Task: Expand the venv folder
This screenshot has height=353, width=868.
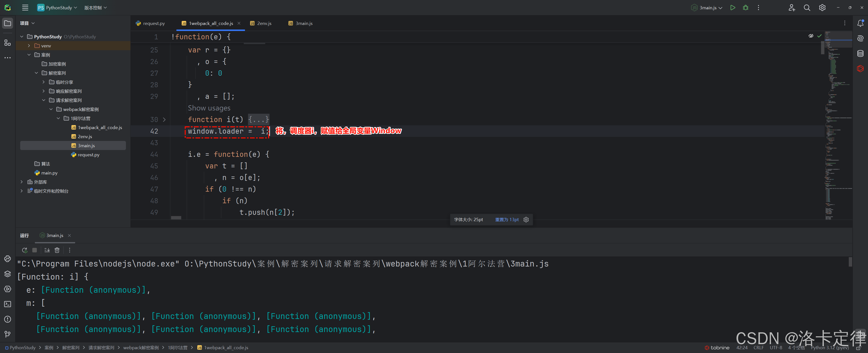Action: (x=29, y=45)
